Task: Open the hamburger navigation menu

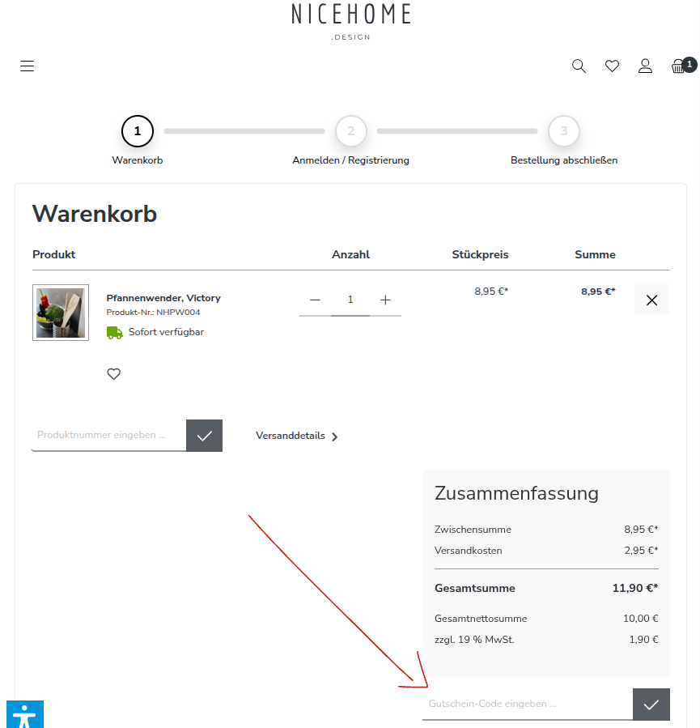Action: tap(28, 66)
